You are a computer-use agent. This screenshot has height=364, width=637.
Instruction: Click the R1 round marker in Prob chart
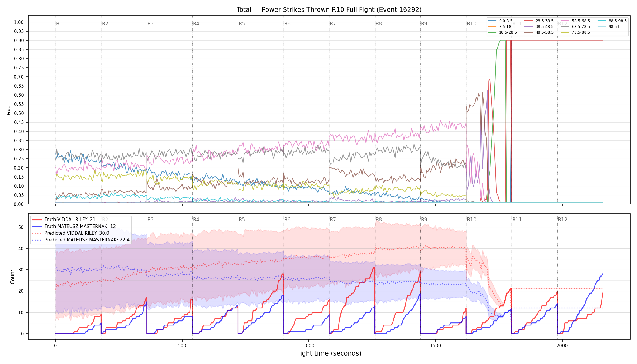pyautogui.click(x=59, y=24)
